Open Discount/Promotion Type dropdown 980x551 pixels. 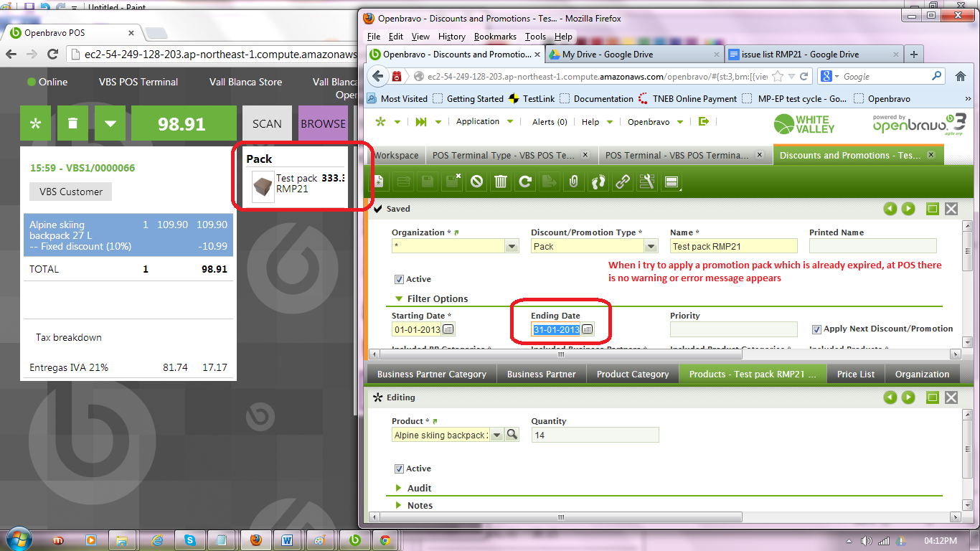pyautogui.click(x=651, y=246)
